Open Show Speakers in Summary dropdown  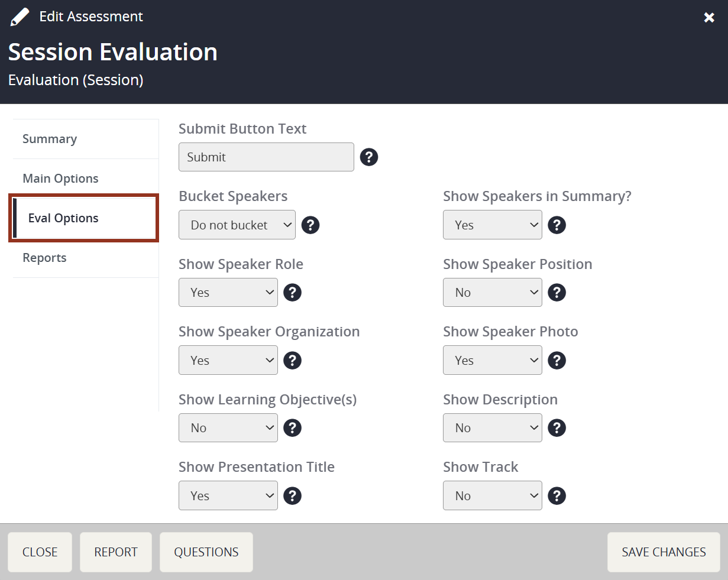(493, 225)
